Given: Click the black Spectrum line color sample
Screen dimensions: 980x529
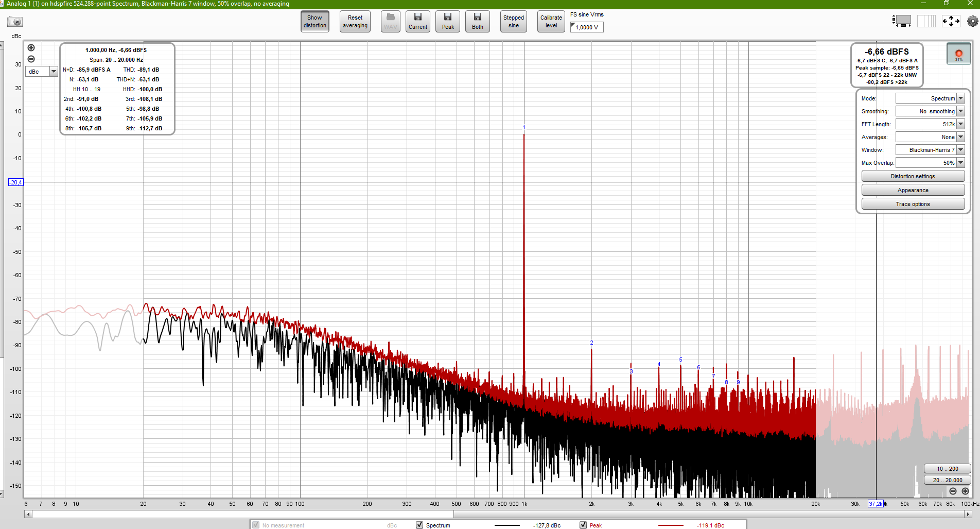Looking at the screenshot, I should pyautogui.click(x=507, y=525).
